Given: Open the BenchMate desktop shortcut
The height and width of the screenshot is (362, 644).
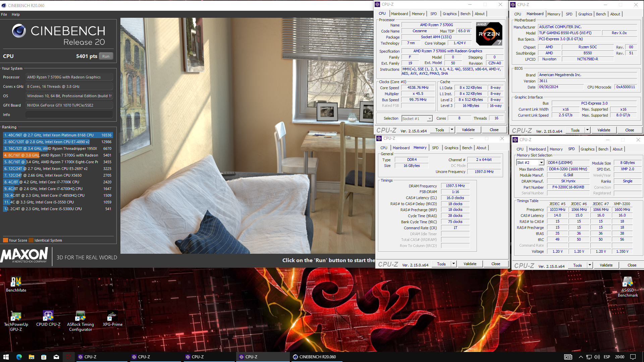Looking at the screenshot, I should (x=16, y=284).
